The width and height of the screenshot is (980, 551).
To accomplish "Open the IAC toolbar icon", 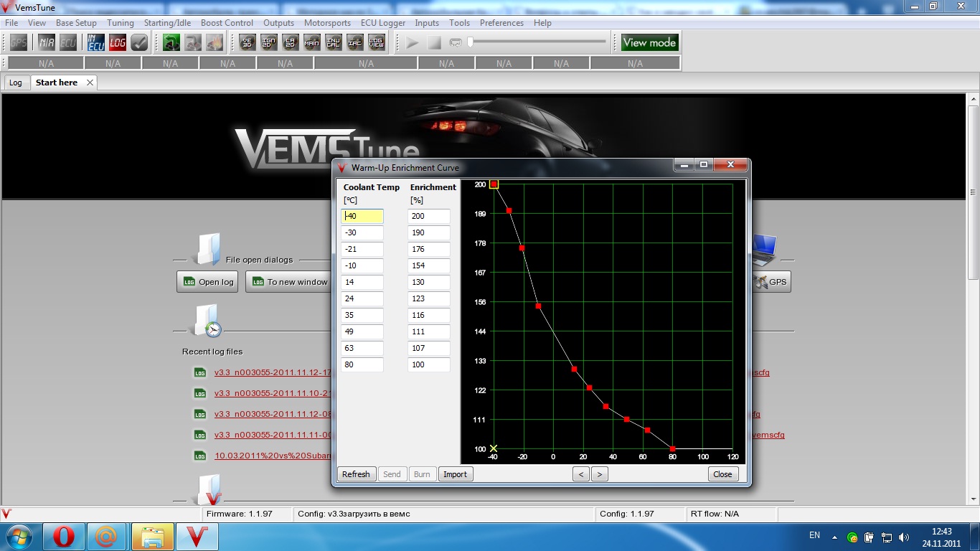I will pos(355,43).
